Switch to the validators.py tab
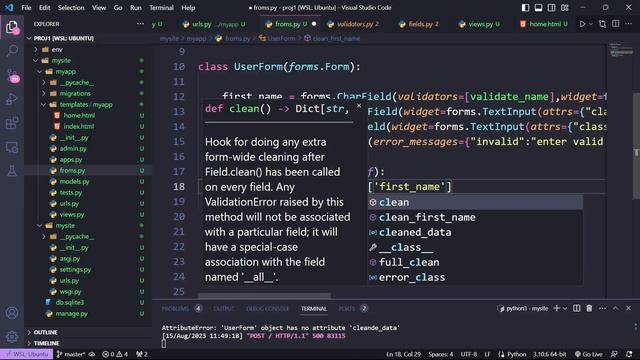640x360 pixels. tap(354, 24)
